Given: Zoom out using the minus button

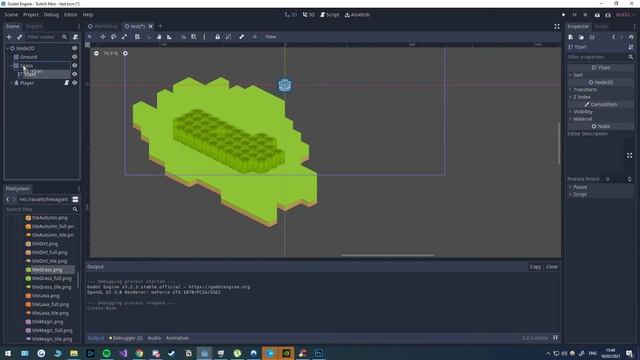Looking at the screenshot, I should 96,53.
